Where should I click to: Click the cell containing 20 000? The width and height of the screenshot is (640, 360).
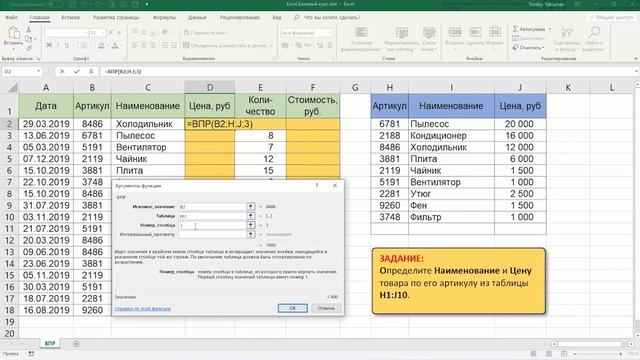(520, 124)
